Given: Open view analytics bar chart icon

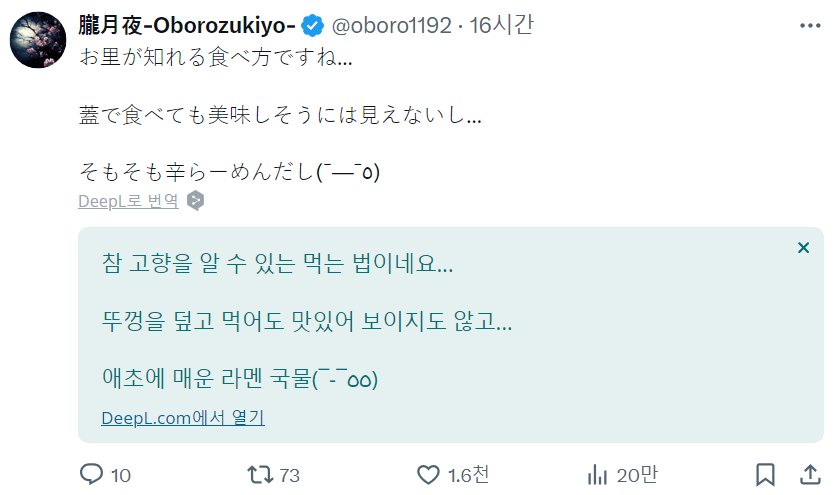Looking at the screenshot, I should 598,474.
